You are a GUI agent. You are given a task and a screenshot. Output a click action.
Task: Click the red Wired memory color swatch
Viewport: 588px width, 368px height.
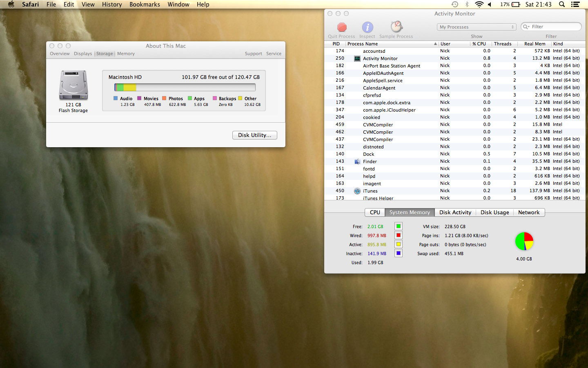pos(399,235)
